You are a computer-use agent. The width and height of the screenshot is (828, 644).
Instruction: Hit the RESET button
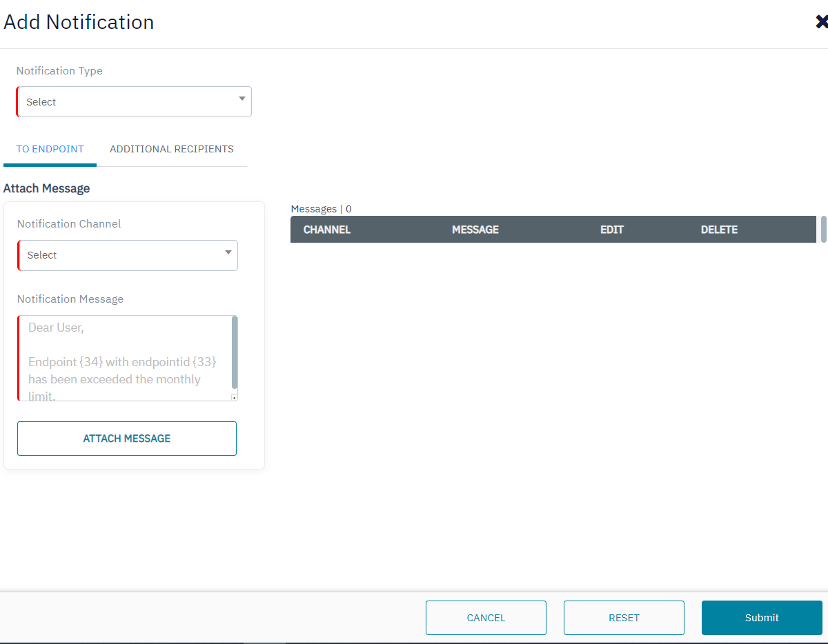click(624, 618)
